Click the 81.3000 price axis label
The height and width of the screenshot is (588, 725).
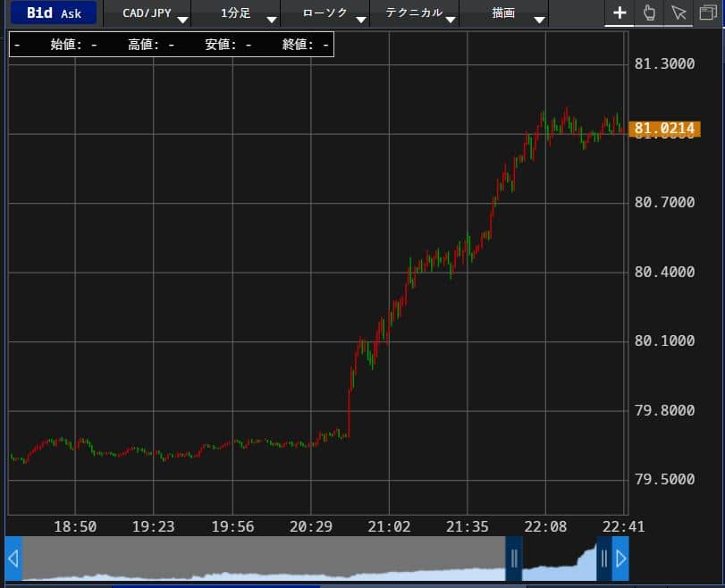[x=664, y=63]
